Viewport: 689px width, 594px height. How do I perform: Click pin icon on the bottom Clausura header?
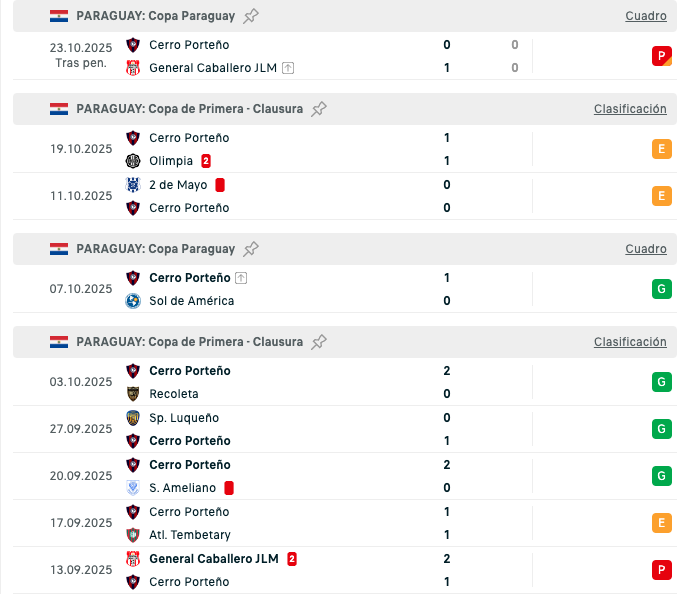coord(319,342)
